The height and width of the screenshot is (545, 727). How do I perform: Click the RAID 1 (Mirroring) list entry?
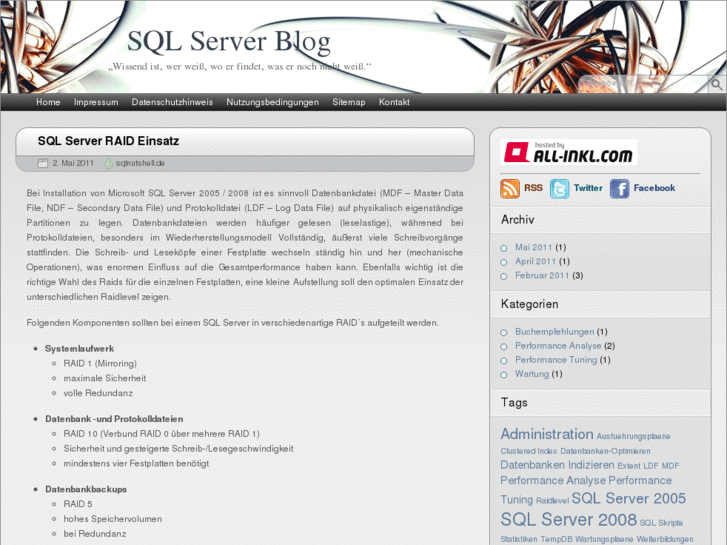100,363
